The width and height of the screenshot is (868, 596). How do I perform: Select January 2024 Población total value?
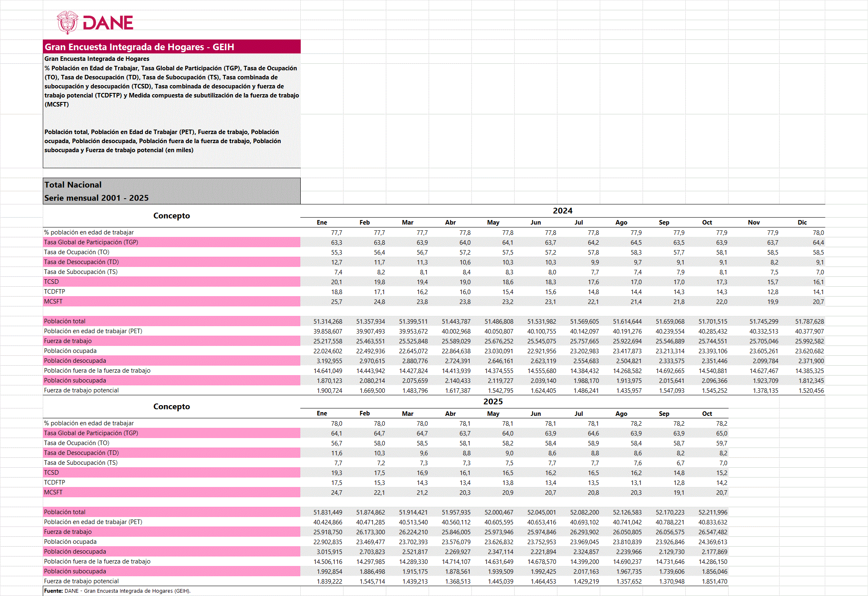328,321
